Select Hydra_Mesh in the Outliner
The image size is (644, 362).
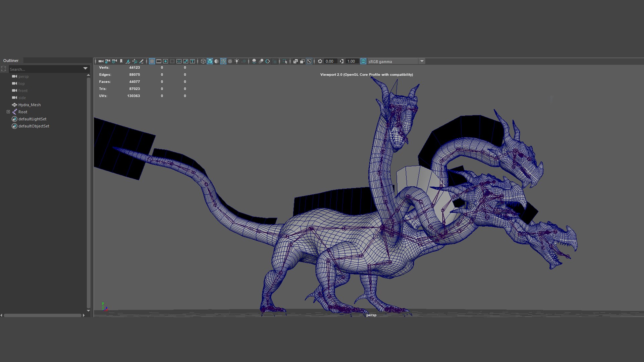(30, 105)
